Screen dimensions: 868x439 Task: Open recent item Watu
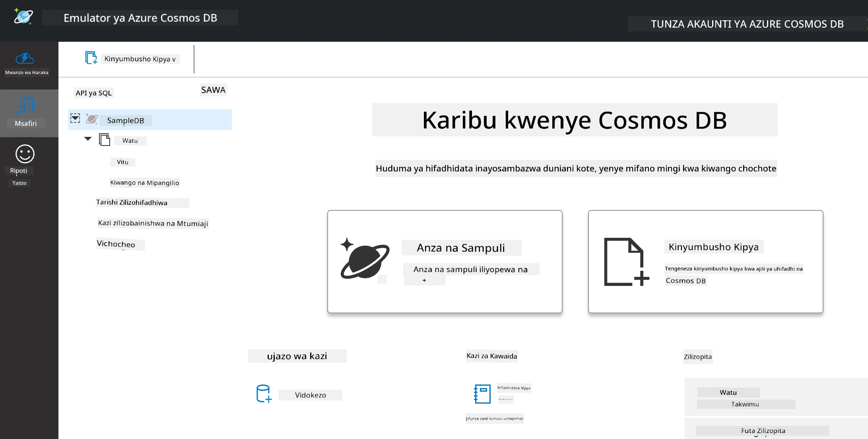point(728,392)
